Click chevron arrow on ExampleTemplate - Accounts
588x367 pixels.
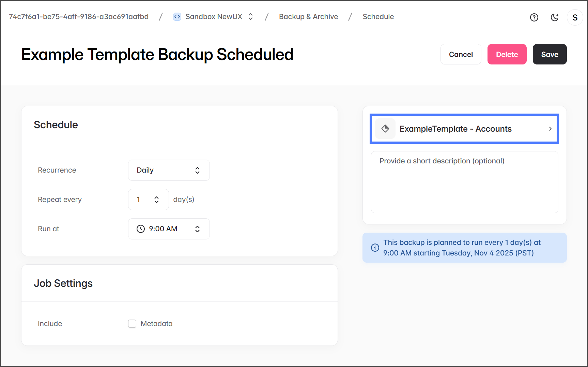tap(550, 129)
